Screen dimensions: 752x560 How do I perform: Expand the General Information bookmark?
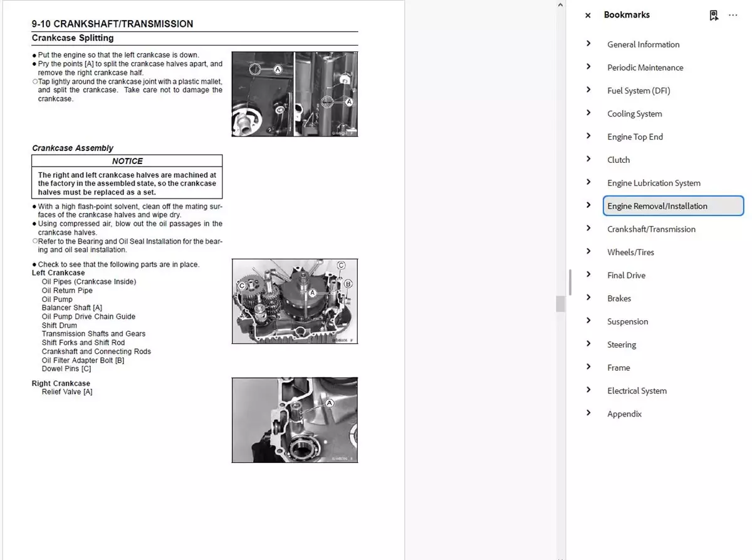[x=588, y=44]
